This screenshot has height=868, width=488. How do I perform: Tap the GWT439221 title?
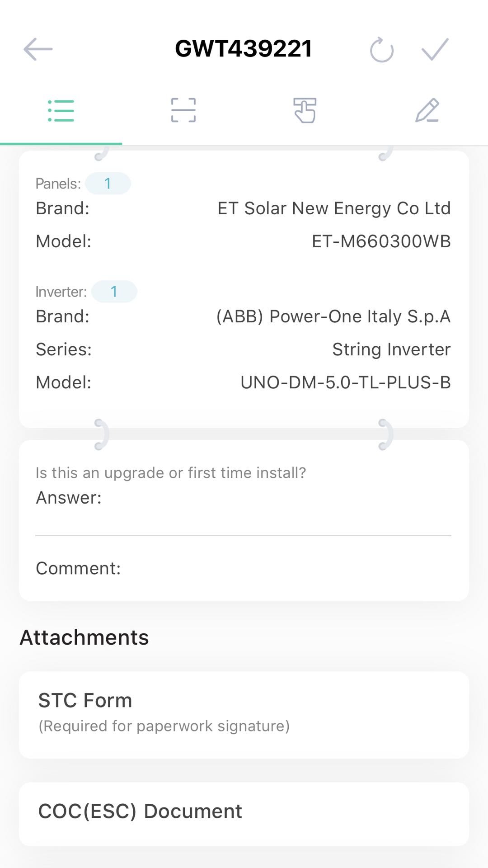(244, 49)
